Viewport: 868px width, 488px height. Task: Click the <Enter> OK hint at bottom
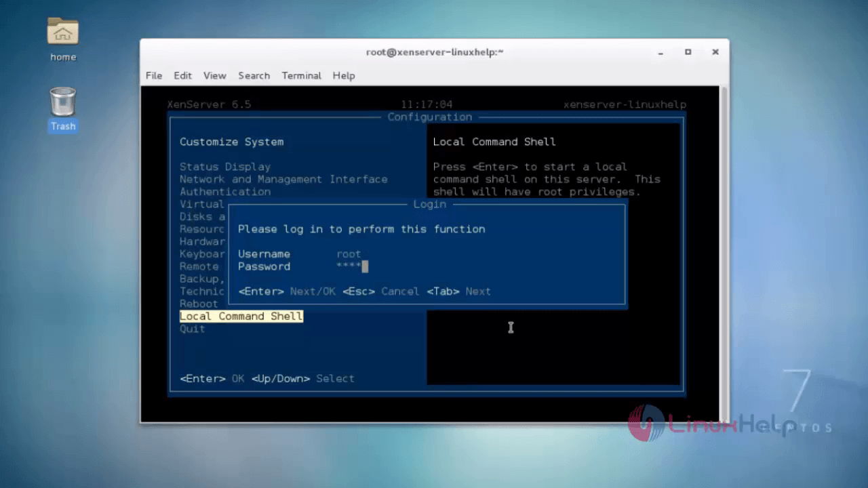(212, 379)
